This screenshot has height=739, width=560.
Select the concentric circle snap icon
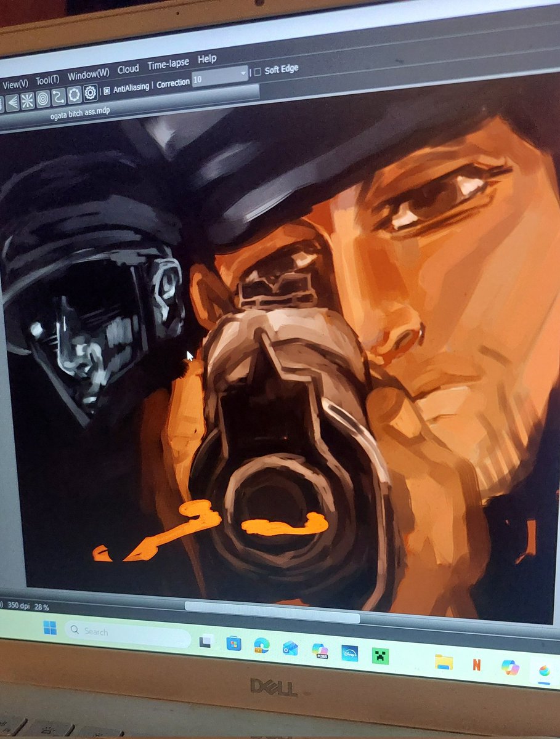[43, 98]
